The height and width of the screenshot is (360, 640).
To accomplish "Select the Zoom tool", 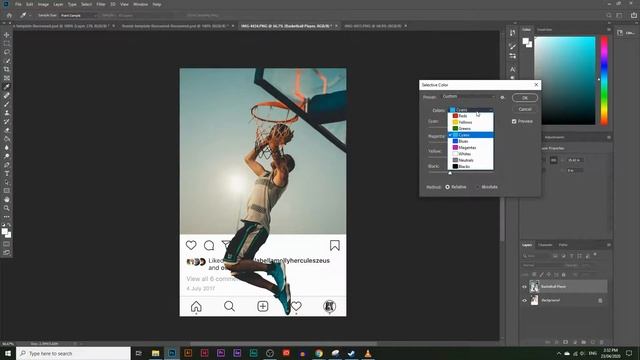I will (7, 208).
